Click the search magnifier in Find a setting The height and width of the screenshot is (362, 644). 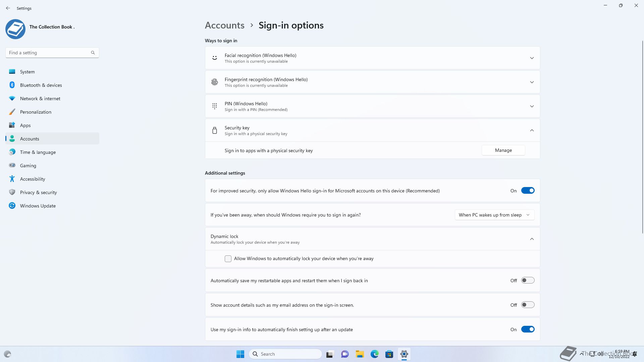coord(93,53)
